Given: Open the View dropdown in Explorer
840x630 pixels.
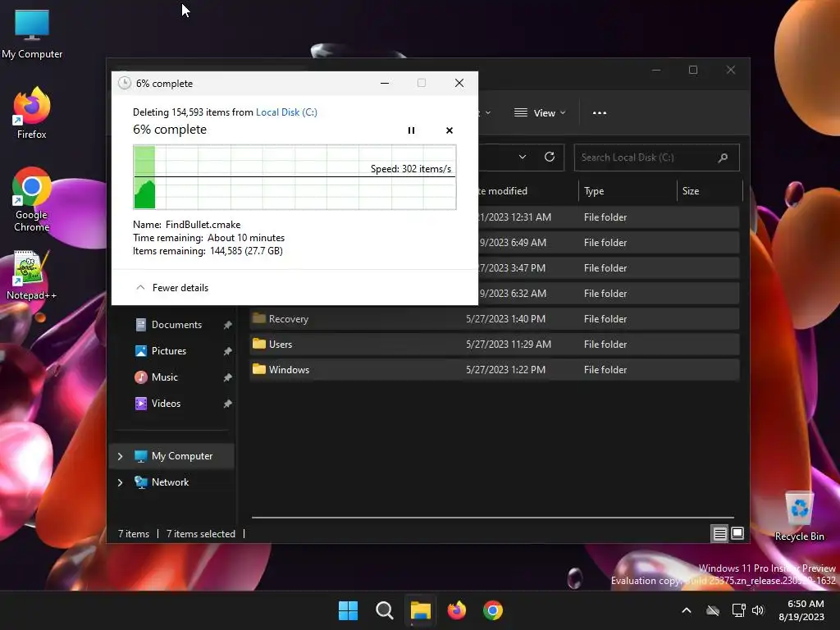Looking at the screenshot, I should [x=540, y=113].
